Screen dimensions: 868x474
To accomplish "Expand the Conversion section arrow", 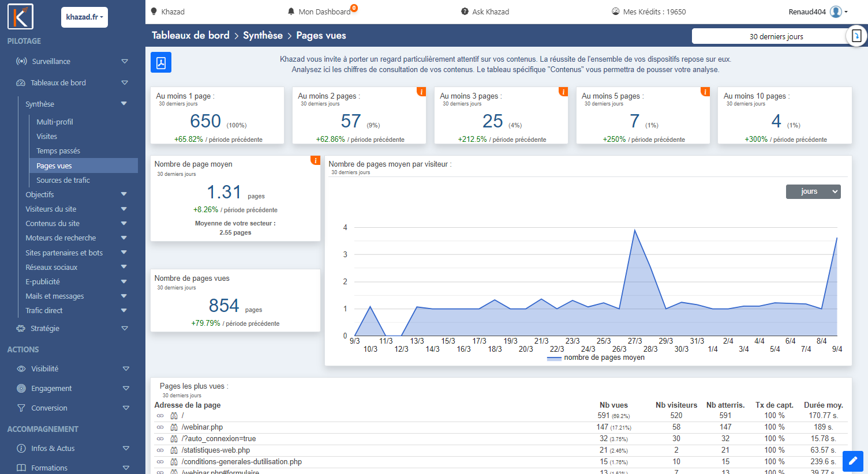I will [126, 408].
